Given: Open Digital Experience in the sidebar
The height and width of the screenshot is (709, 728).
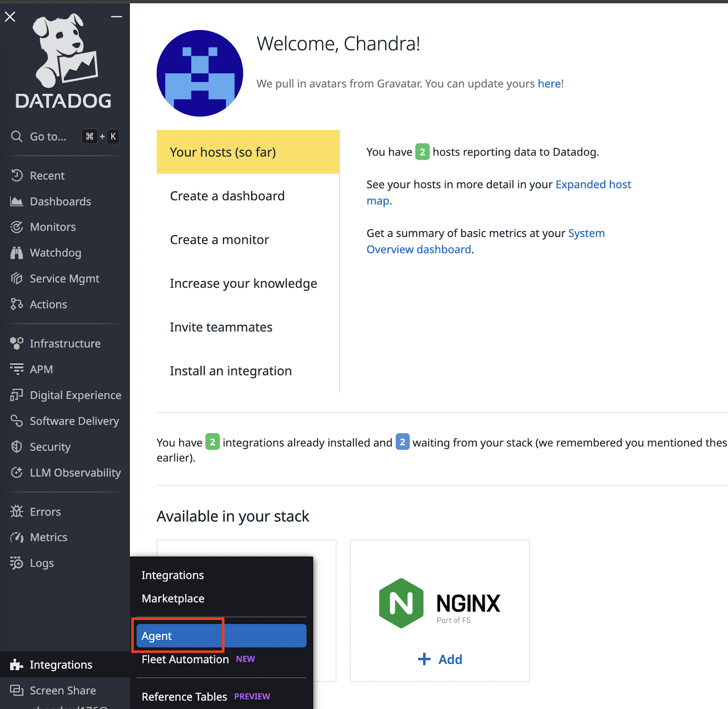Looking at the screenshot, I should (76, 395).
